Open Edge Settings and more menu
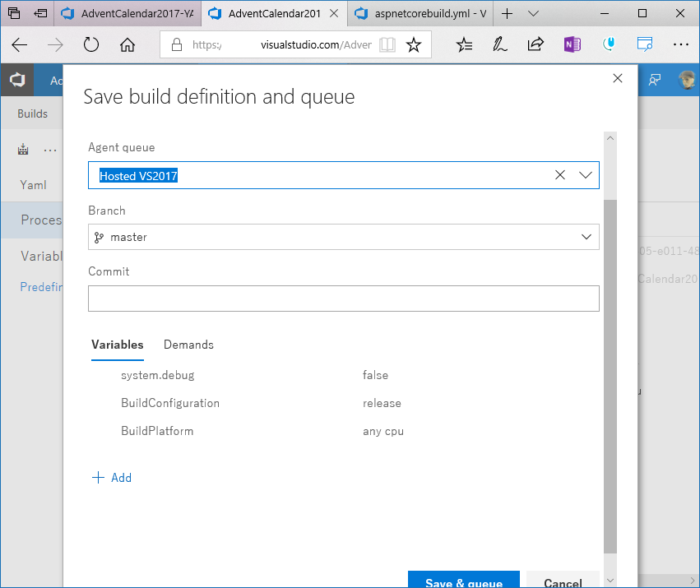 click(x=681, y=44)
